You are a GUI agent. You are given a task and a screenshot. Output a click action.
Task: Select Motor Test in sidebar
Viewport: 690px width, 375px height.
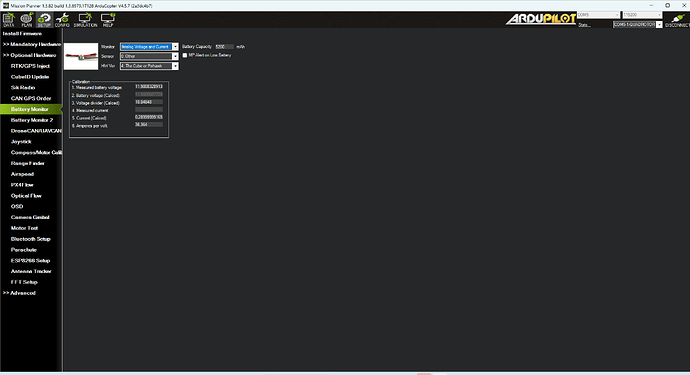pyautogui.click(x=24, y=228)
